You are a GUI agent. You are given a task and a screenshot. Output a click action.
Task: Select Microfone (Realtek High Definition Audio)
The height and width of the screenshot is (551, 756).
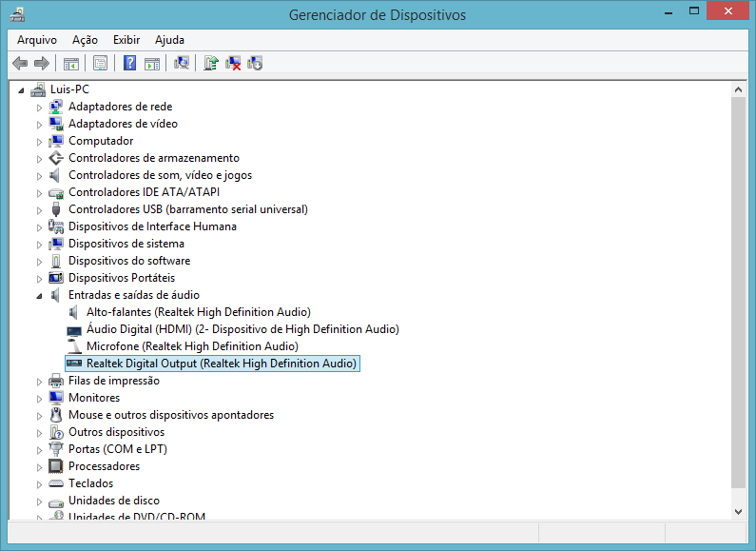[192, 346]
